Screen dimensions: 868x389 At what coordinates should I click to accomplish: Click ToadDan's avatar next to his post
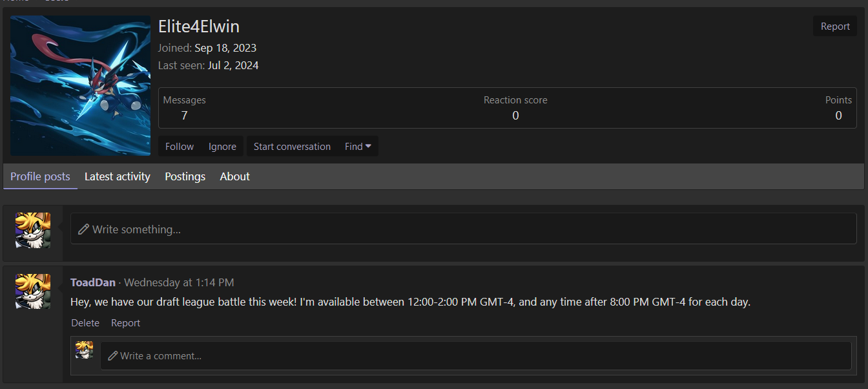[x=32, y=291]
